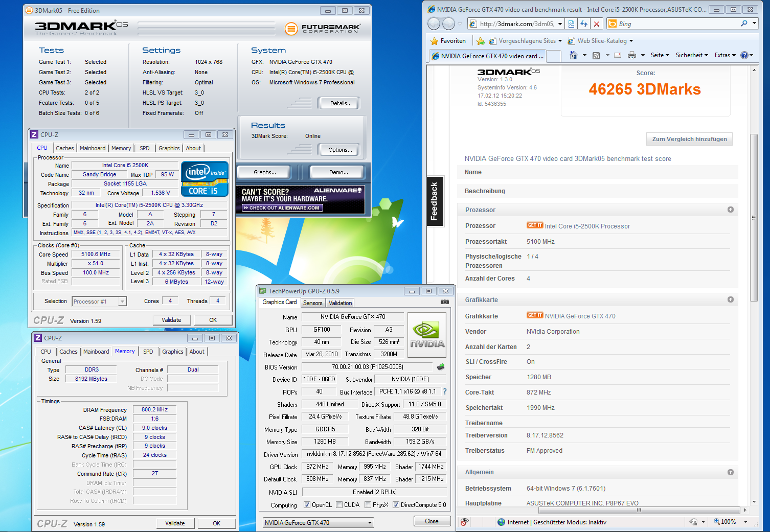This screenshot has width=770, height=532.
Task: Open the zoom level arrow next to 100%
Action: pyautogui.click(x=745, y=522)
